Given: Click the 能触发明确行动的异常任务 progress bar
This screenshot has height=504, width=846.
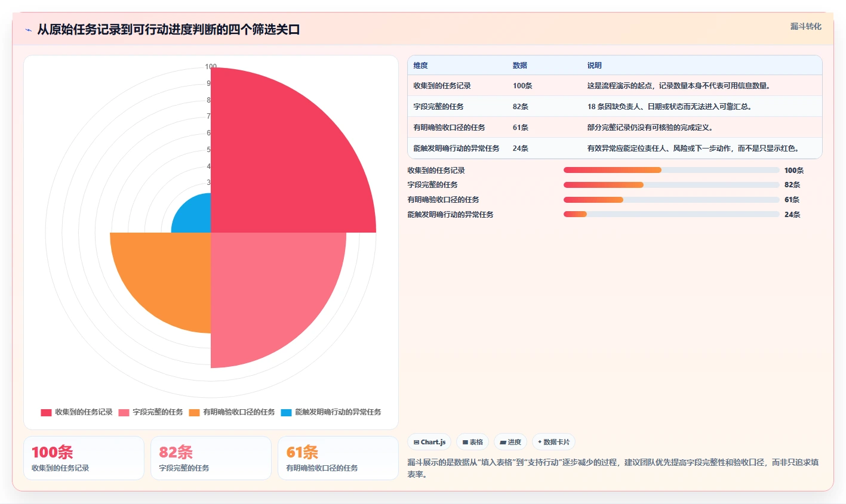Looking at the screenshot, I should (x=672, y=215).
